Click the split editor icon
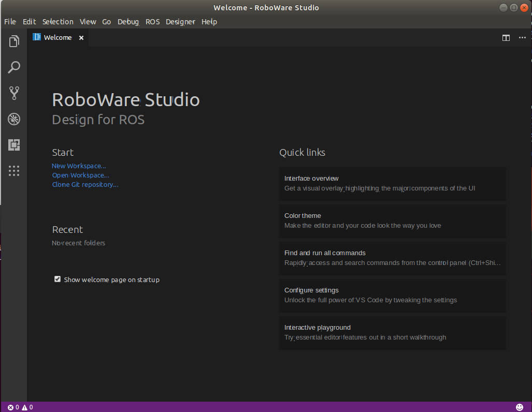The height and width of the screenshot is (412, 532). (506, 38)
